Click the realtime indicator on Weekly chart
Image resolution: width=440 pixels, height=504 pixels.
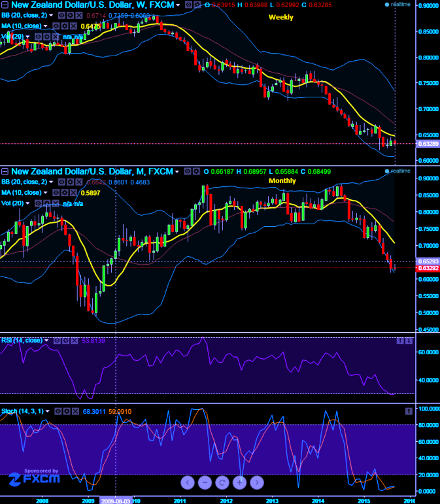tap(398, 5)
